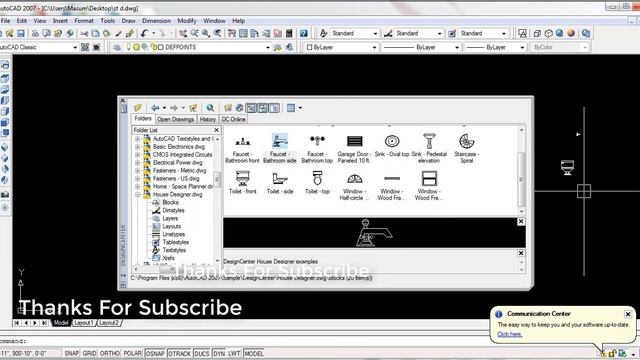Switch to Layout1 tab
This screenshot has height=360, width=640.
[83, 323]
